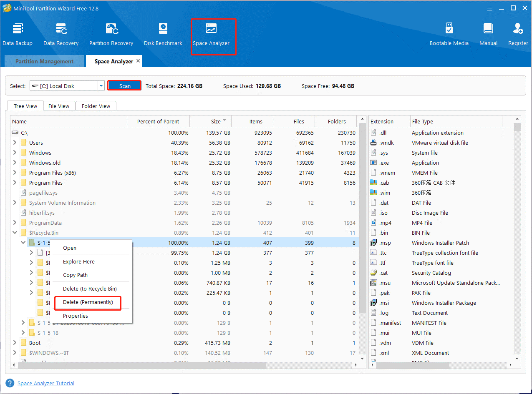This screenshot has height=394, width=532.
Task: Expand the Boot folder
Action: (x=15, y=343)
